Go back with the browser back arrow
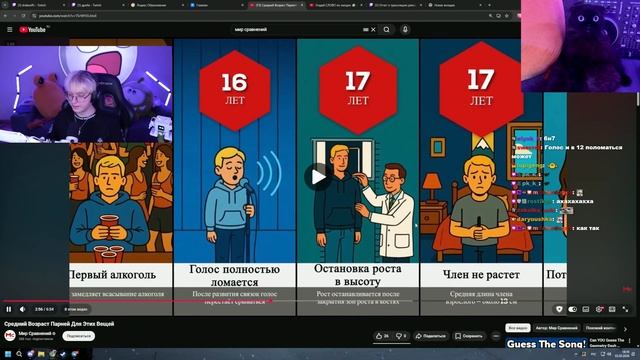 click(5, 16)
